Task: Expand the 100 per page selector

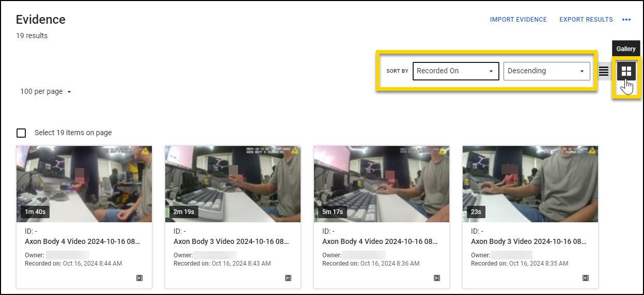Action: (45, 92)
